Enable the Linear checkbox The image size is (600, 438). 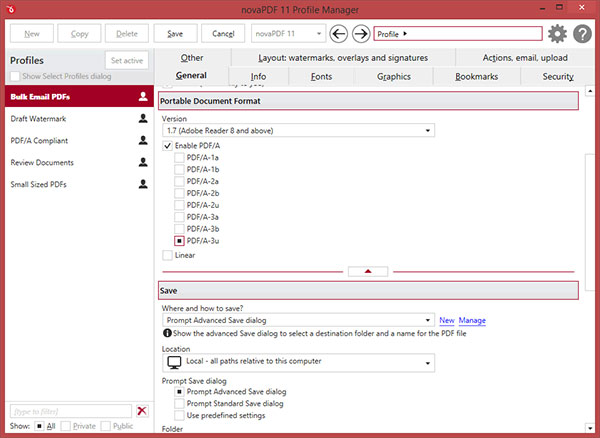tap(167, 255)
